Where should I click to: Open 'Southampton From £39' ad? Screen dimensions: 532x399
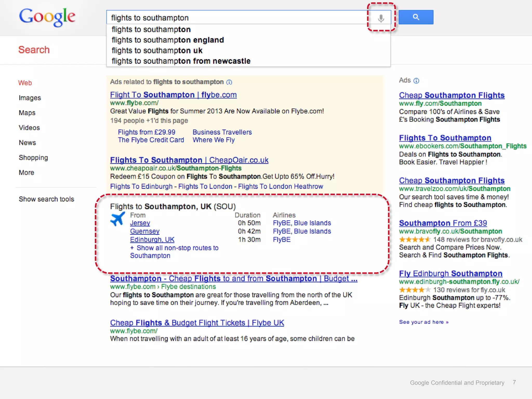443,223
